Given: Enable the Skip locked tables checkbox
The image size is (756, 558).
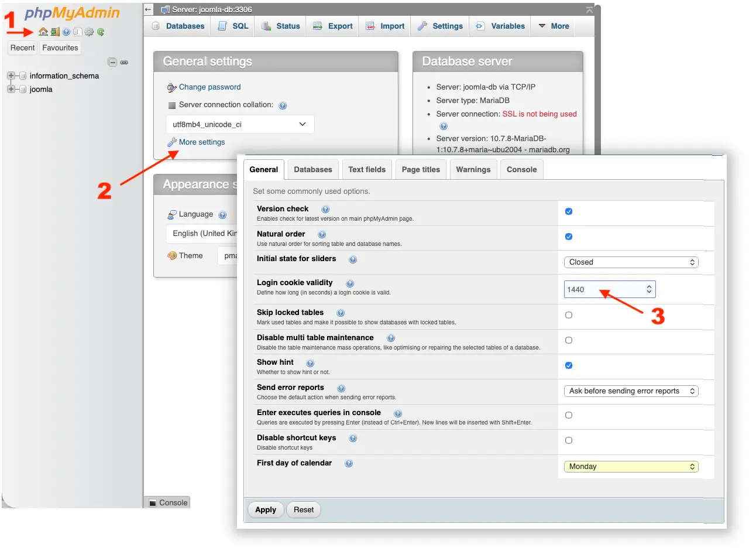Looking at the screenshot, I should pos(569,315).
